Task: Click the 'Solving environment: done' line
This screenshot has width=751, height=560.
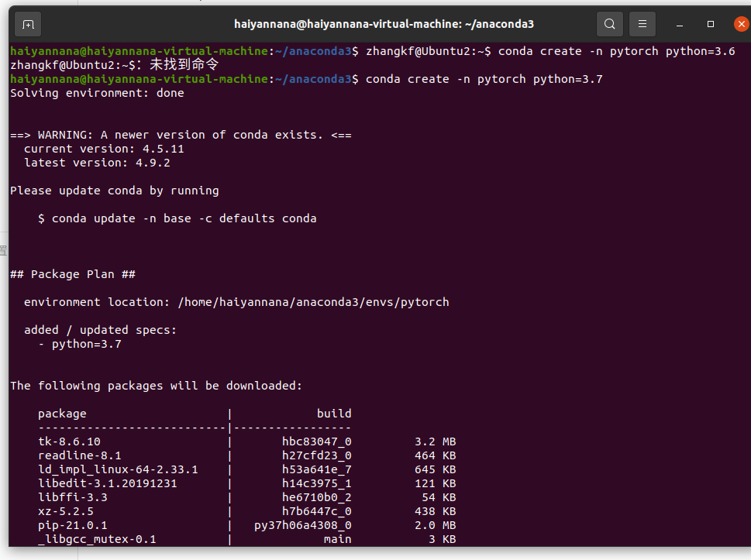Action: [98, 92]
